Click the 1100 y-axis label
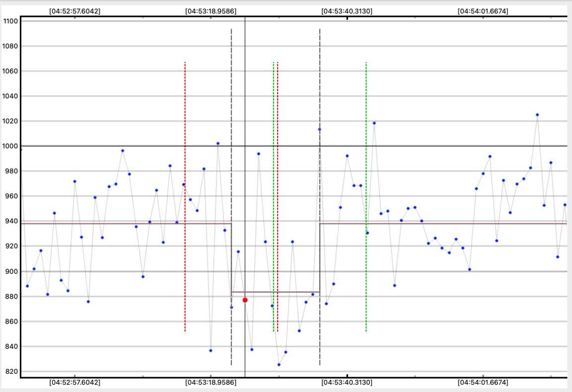 click(10, 21)
